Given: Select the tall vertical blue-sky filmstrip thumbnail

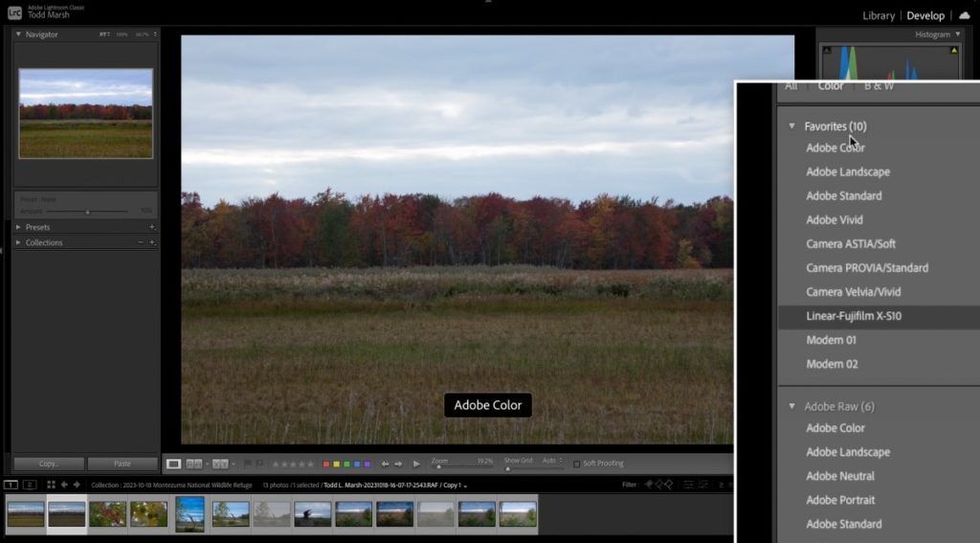Looking at the screenshot, I should point(189,514).
